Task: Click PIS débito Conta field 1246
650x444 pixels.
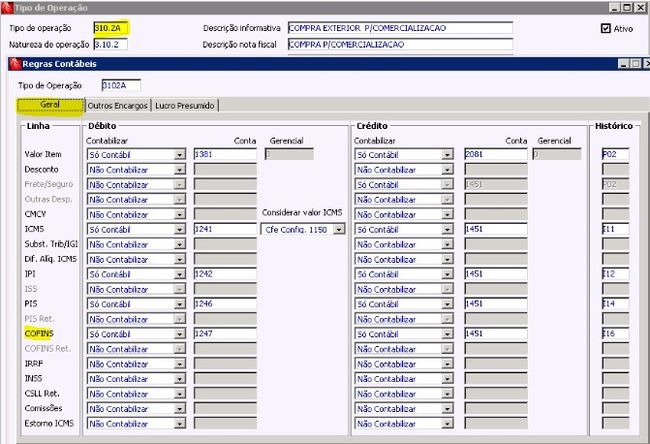Action: [225, 303]
